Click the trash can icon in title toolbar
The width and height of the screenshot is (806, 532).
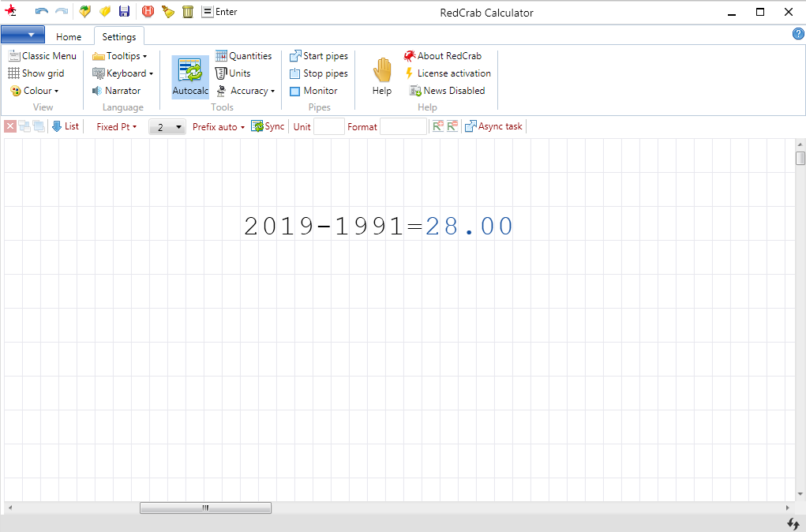point(188,12)
